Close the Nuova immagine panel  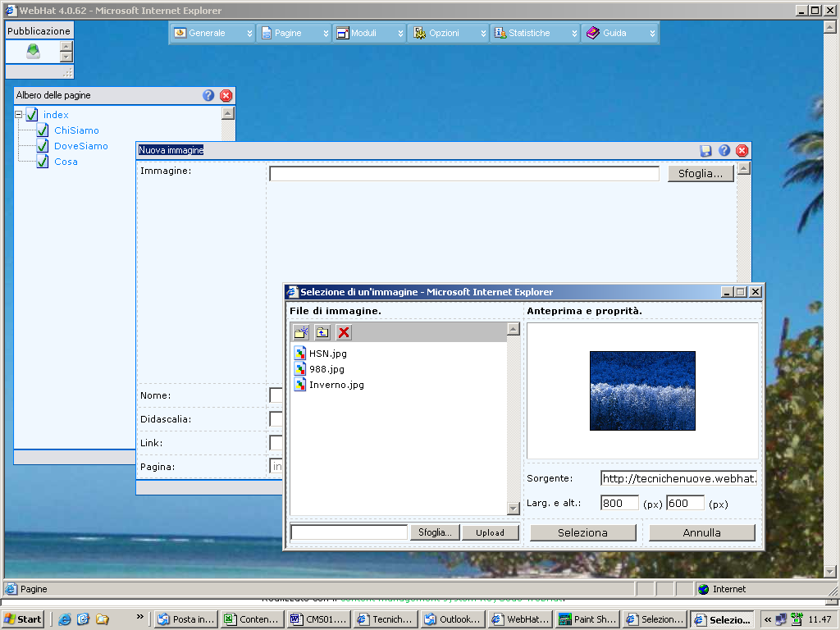click(x=742, y=151)
